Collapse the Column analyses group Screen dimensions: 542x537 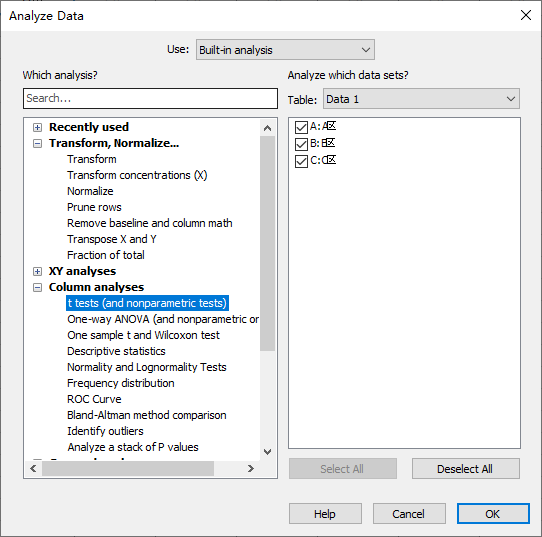tap(37, 287)
